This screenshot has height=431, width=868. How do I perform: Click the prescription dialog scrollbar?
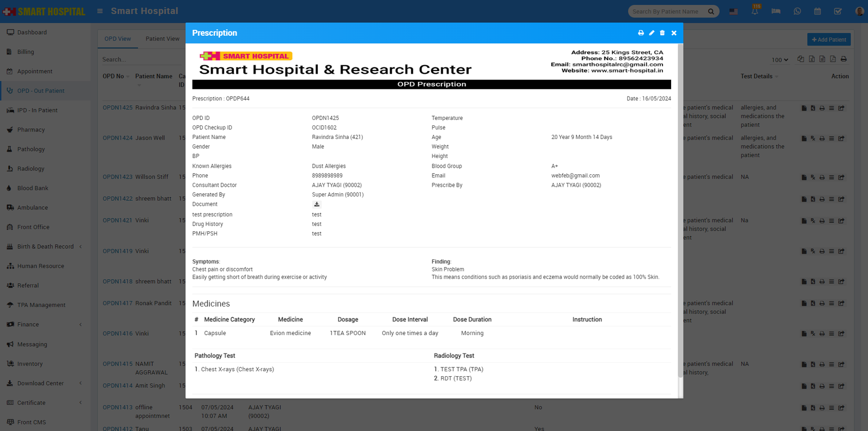(x=680, y=217)
